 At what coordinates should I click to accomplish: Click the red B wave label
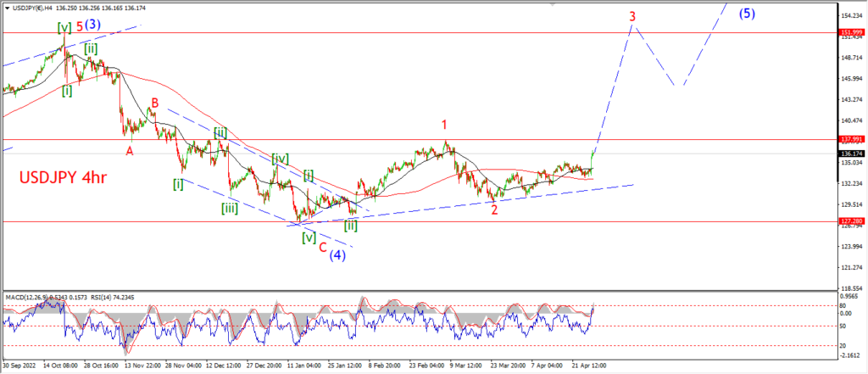coord(156,103)
